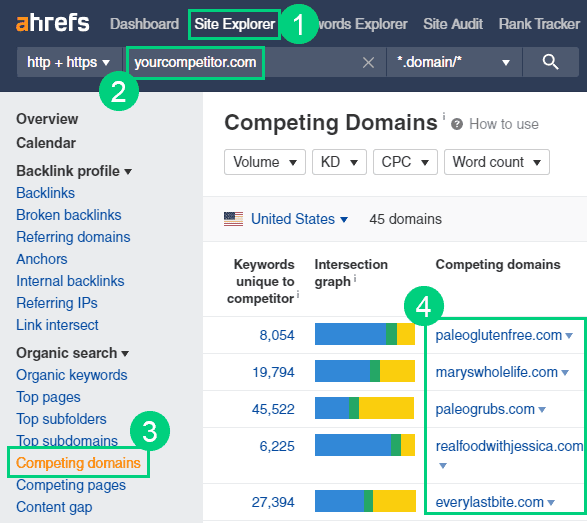Click info icon by Keywords unique to competitor

click(x=298, y=295)
